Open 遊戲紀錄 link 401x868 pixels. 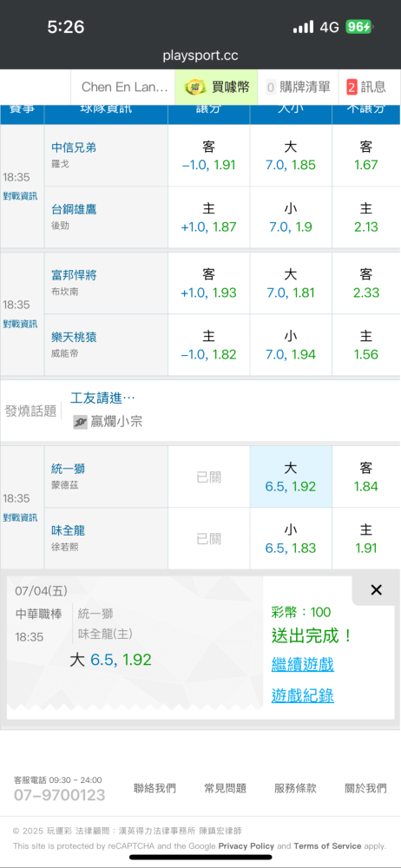[302, 695]
